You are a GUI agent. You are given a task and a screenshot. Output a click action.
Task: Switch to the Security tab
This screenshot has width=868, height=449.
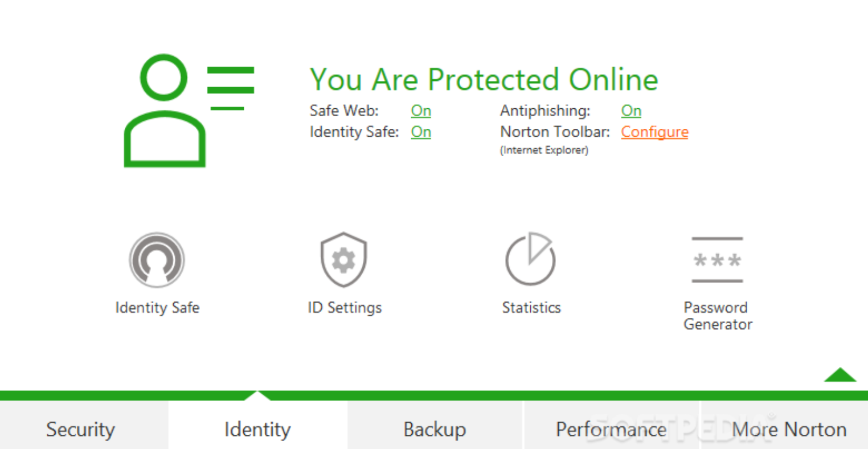[80, 429]
